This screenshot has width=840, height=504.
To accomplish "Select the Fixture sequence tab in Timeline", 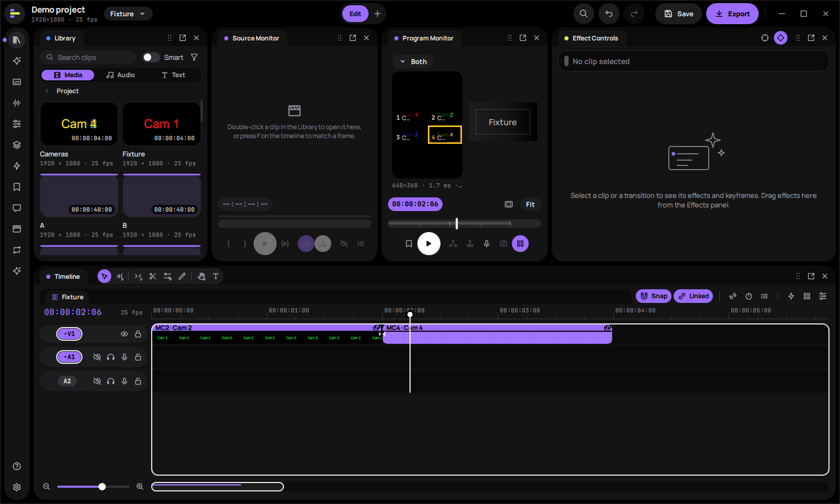I will (x=68, y=297).
